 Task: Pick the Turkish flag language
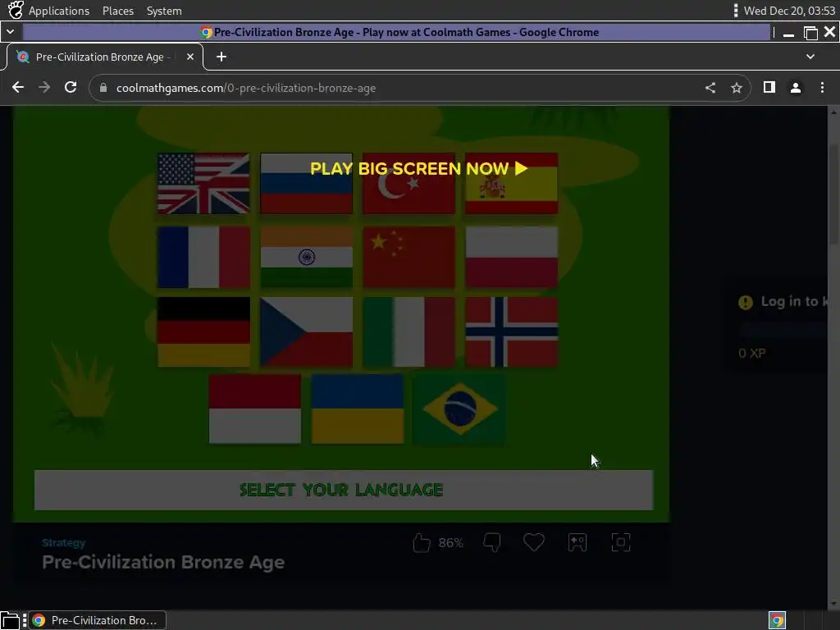409,183
